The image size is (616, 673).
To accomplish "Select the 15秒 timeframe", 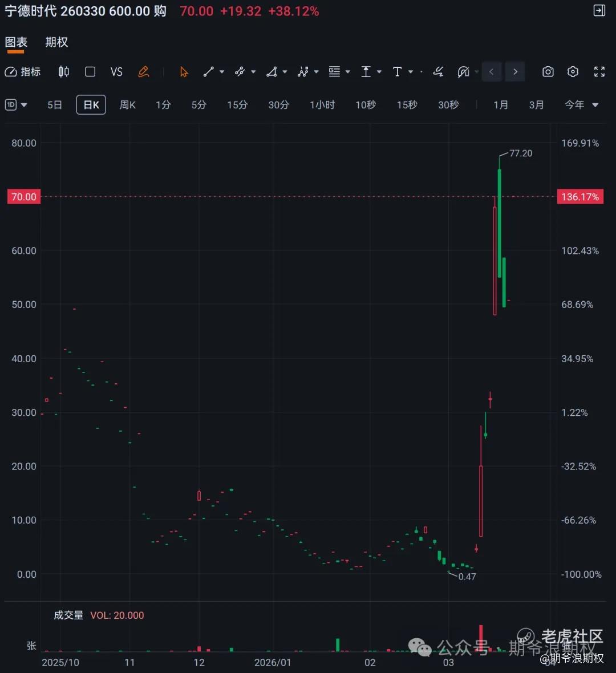I will coord(407,105).
